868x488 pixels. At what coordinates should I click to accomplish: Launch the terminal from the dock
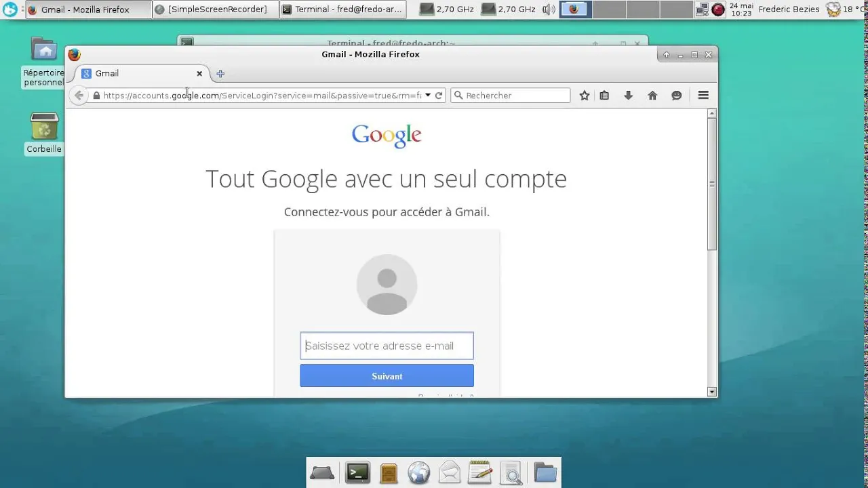click(x=357, y=472)
